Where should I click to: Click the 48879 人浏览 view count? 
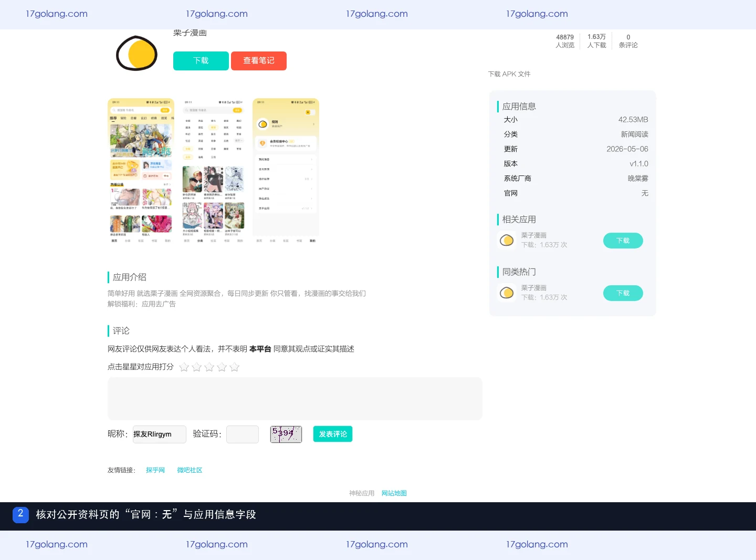click(x=565, y=41)
